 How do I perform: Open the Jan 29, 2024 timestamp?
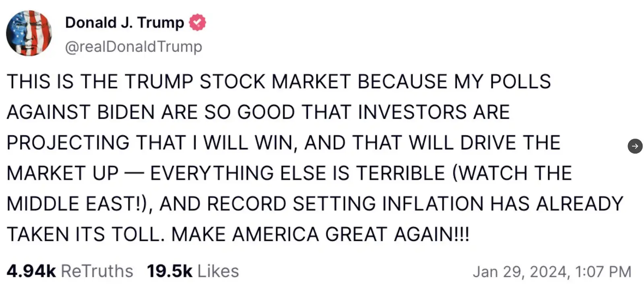click(x=552, y=272)
